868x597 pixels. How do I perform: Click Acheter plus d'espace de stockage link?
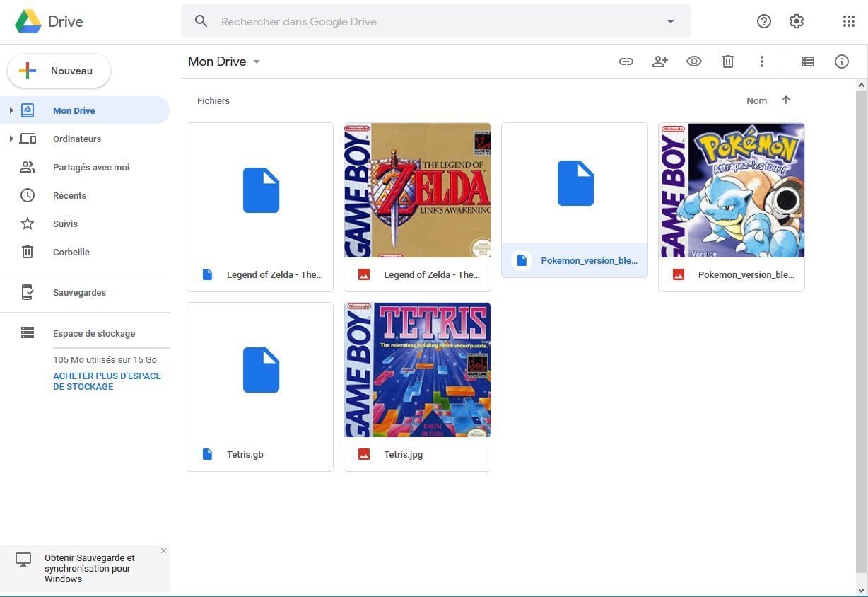click(x=107, y=381)
